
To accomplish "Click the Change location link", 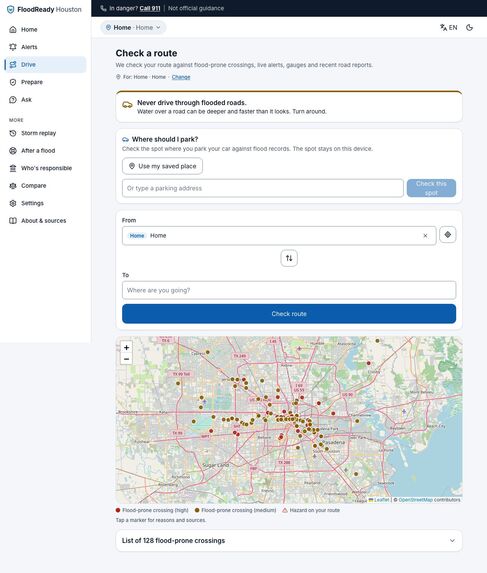I will [x=181, y=77].
